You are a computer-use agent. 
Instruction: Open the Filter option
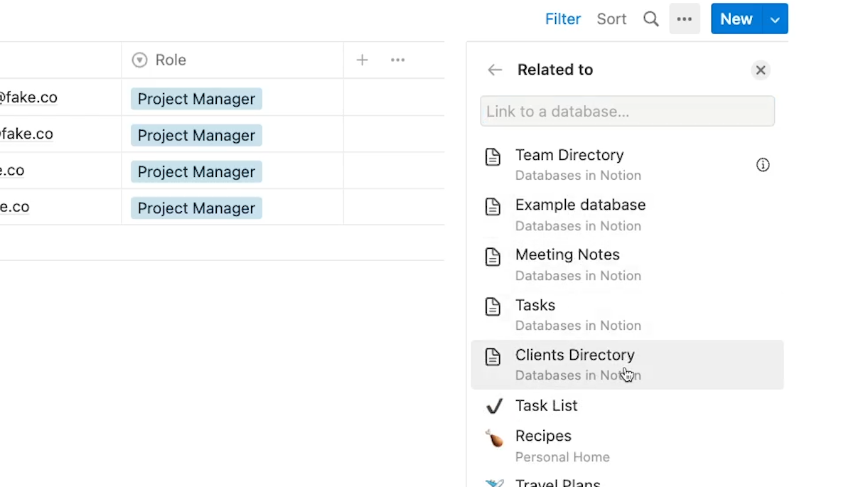pyautogui.click(x=562, y=19)
